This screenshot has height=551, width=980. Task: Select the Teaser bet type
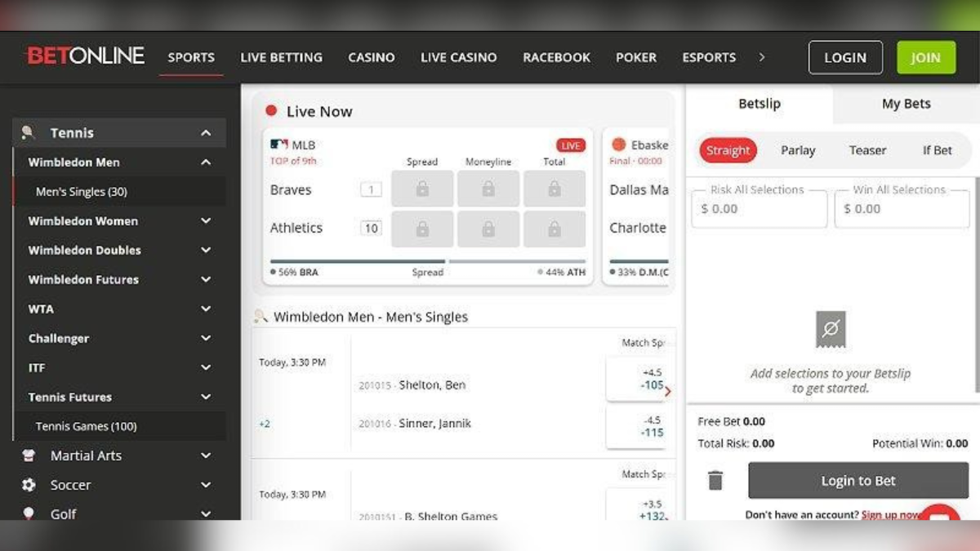coord(867,150)
